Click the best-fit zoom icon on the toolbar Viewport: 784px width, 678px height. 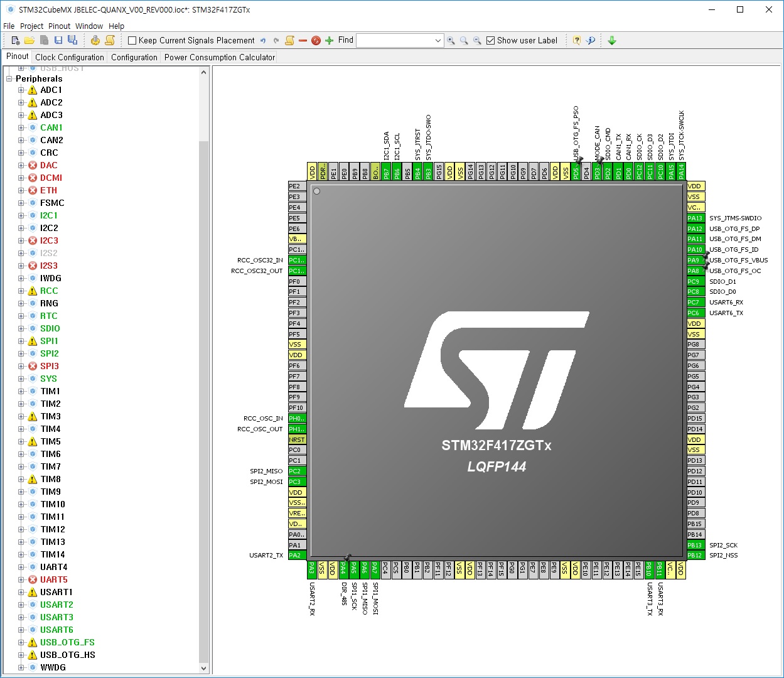point(464,40)
